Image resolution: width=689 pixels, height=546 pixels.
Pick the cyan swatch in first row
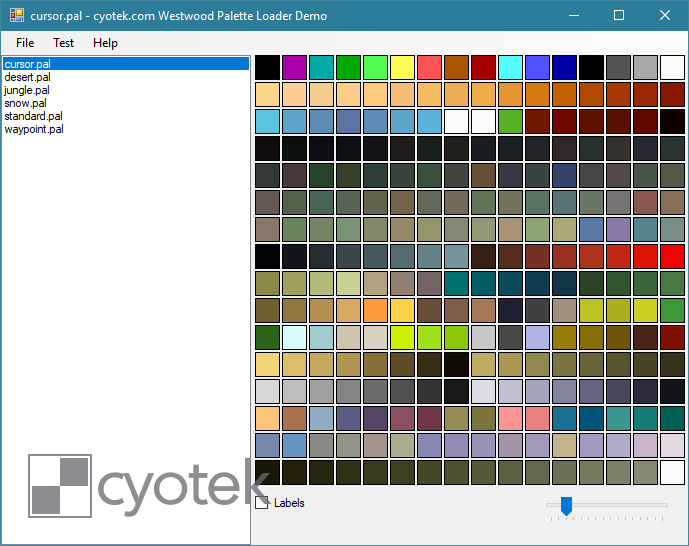tap(511, 67)
